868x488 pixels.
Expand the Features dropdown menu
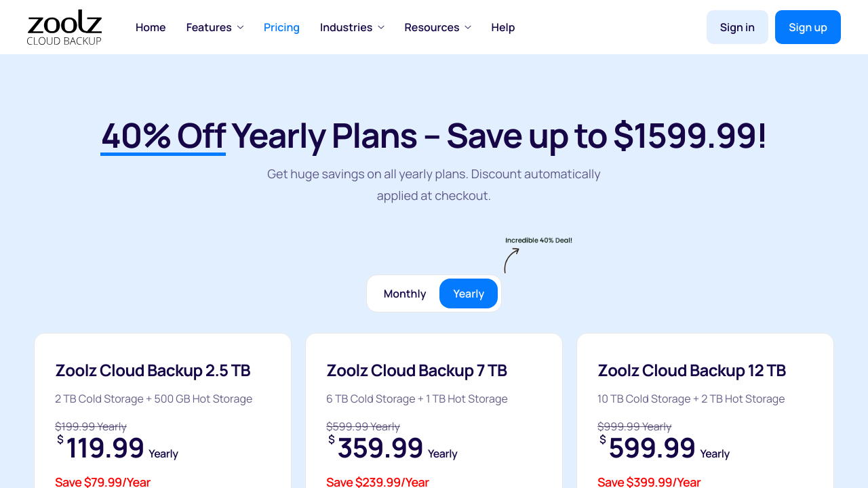(209, 27)
